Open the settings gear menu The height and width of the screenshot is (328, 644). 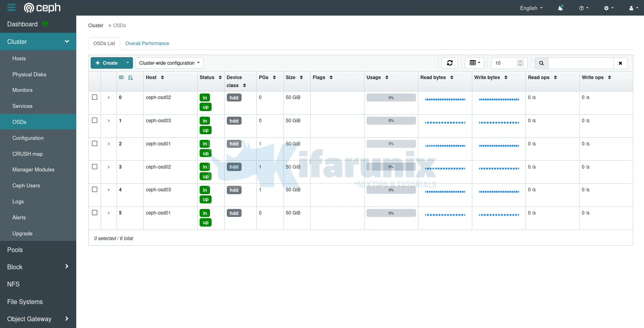coord(608,8)
